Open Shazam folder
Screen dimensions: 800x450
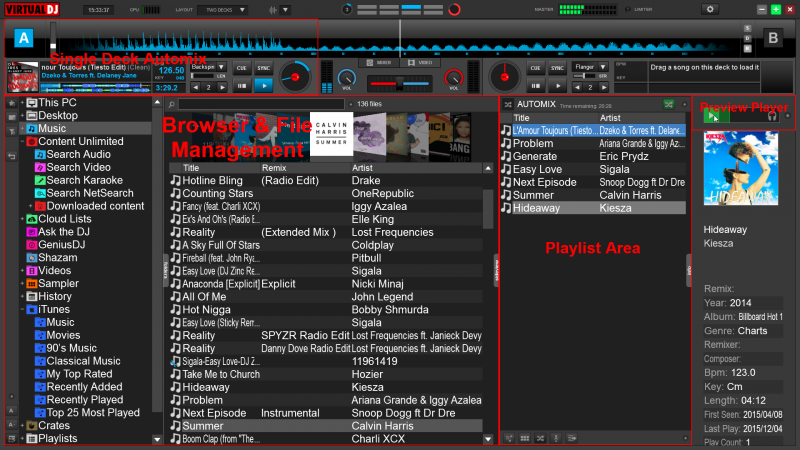(58, 258)
